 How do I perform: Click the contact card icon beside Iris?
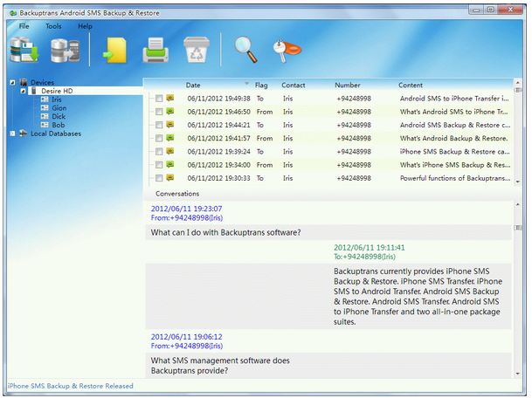point(45,99)
